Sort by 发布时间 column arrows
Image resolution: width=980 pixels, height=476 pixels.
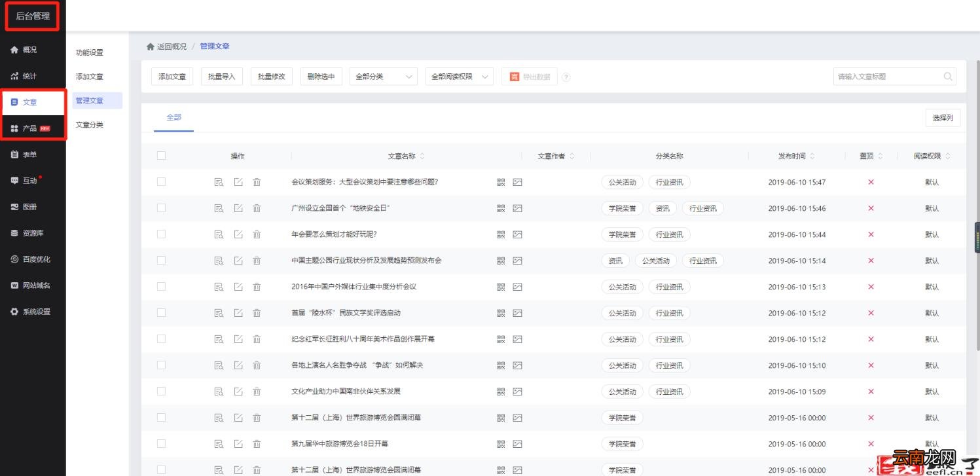812,156
